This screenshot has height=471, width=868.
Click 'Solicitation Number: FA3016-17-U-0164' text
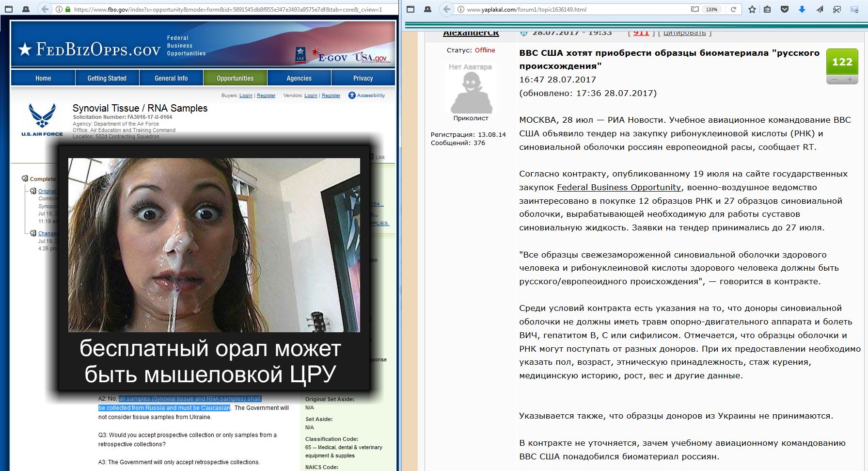[x=123, y=117]
